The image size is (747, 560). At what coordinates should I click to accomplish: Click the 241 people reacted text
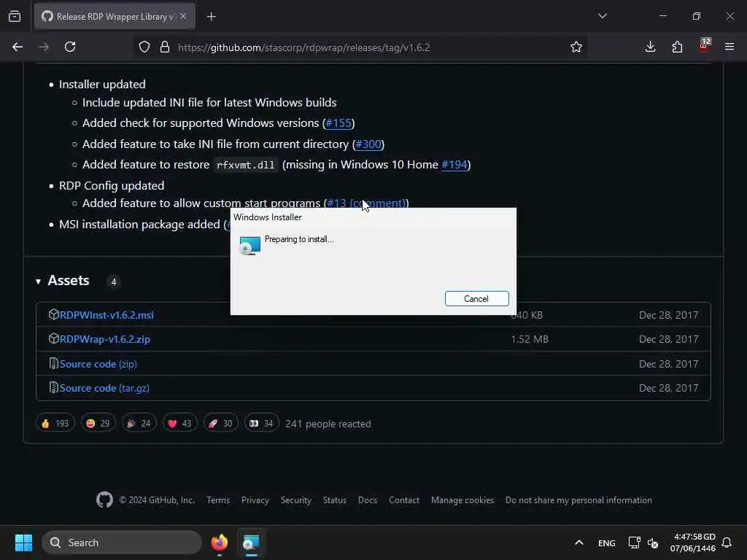click(x=328, y=424)
